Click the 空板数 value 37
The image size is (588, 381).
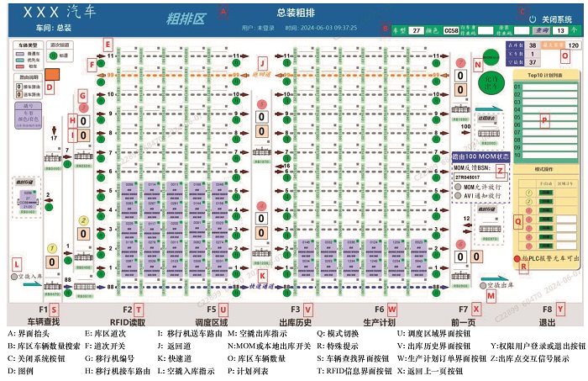533,62
